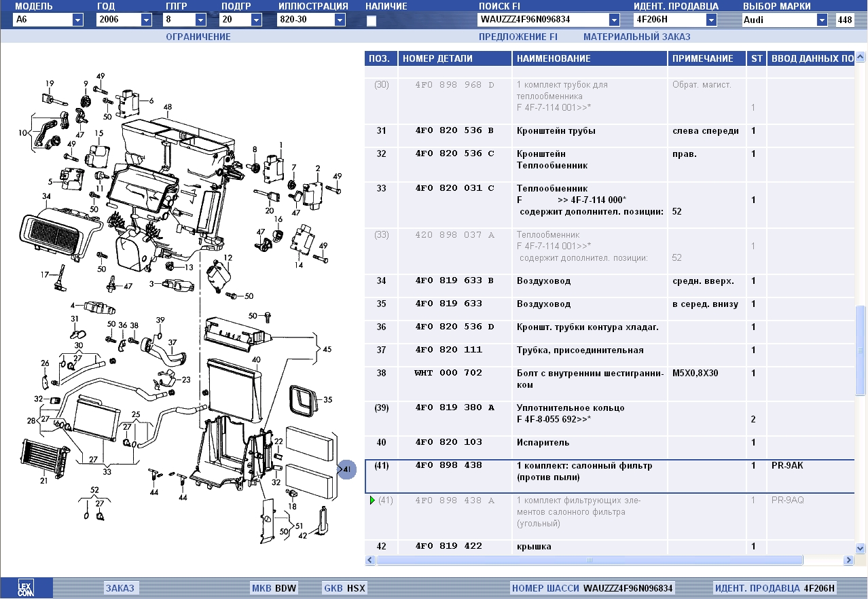Screen dimensions: 868x599
Task: Click МКВ BDW in the status bar
Action: [x=274, y=588]
